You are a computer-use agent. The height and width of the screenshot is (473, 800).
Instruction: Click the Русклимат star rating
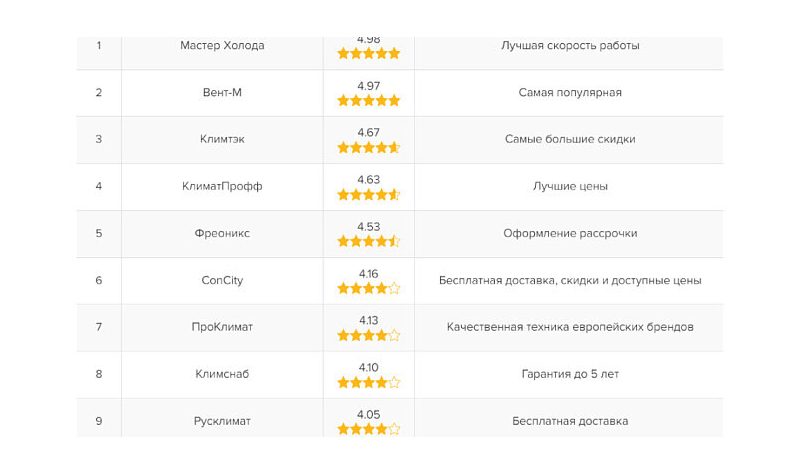click(x=368, y=429)
